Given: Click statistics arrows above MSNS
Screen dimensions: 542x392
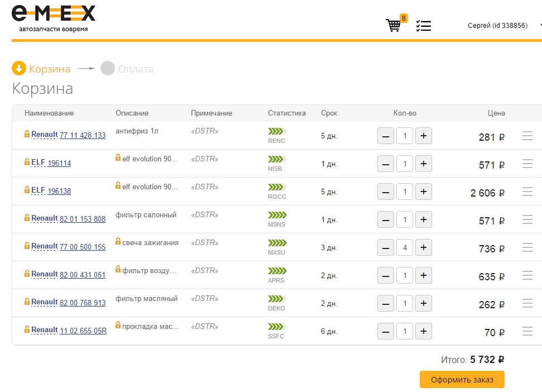Looking at the screenshot, I should coord(277,215).
